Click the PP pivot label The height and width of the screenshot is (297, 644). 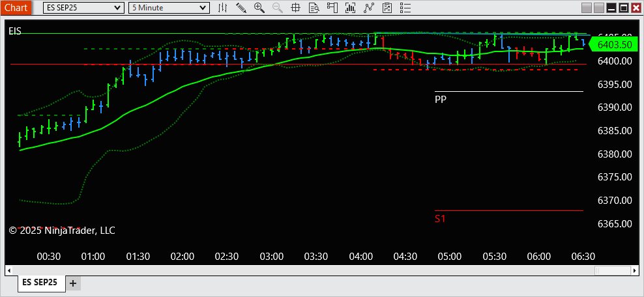[x=441, y=99]
